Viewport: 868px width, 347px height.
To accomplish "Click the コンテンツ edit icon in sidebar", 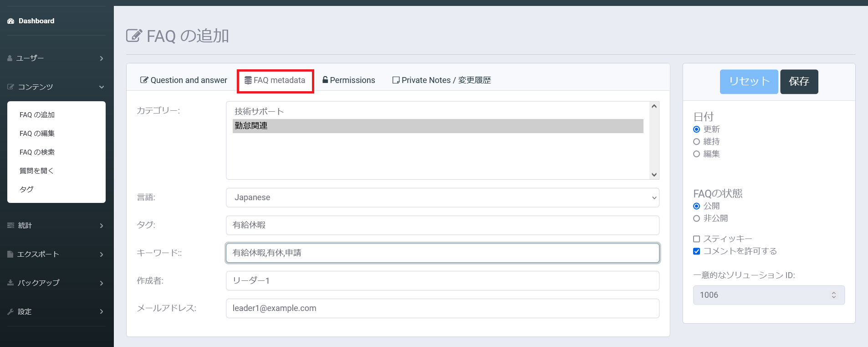I will click(x=10, y=87).
